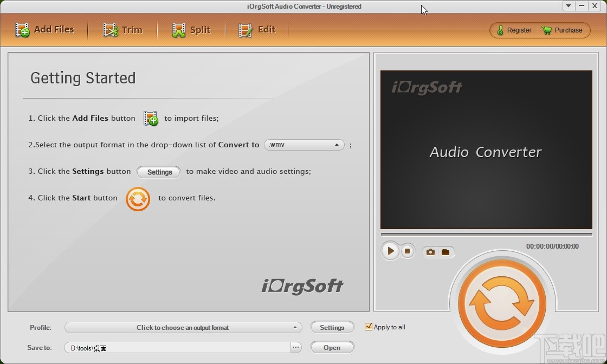Open the .wmv format dropdown in step 2

point(303,145)
